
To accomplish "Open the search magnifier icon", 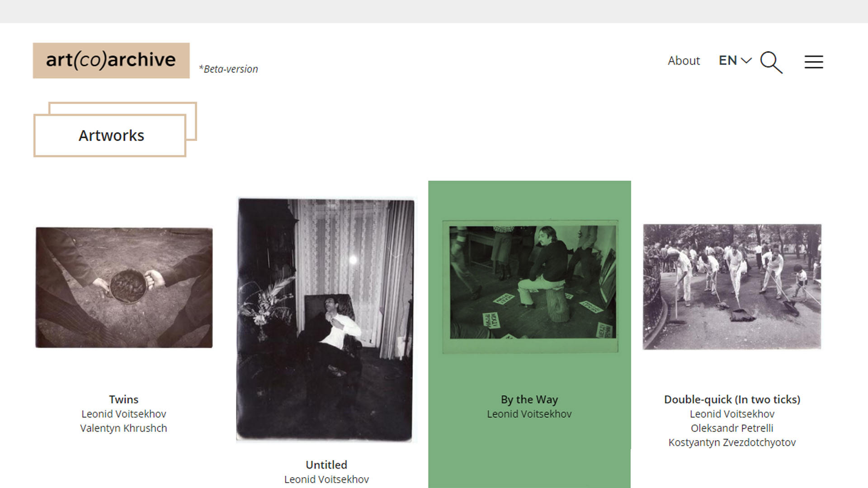I will [x=771, y=62].
